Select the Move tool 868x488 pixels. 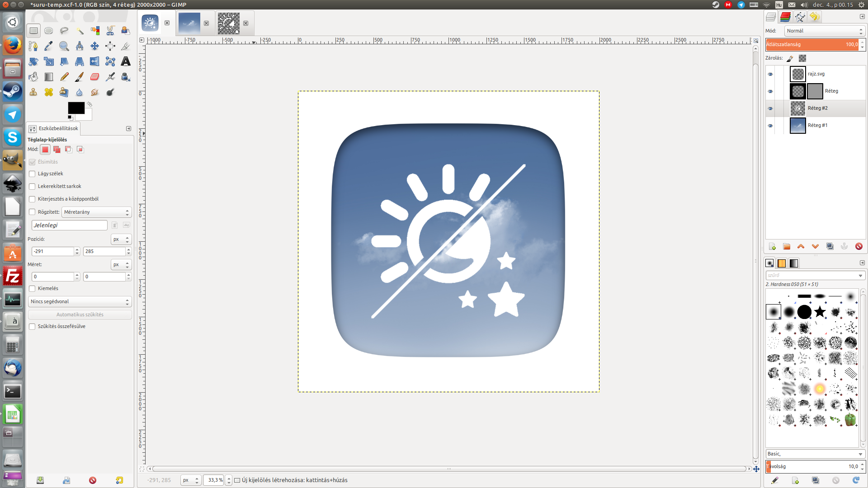[95, 46]
